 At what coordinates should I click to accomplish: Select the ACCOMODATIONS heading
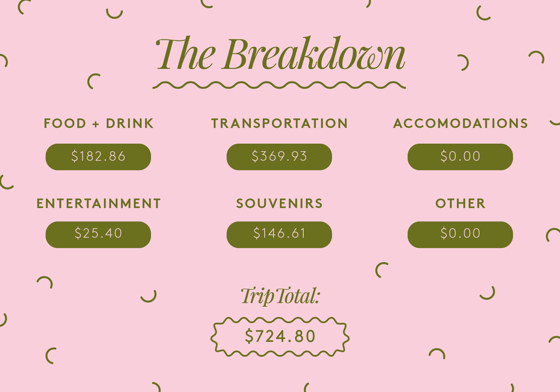point(460,124)
